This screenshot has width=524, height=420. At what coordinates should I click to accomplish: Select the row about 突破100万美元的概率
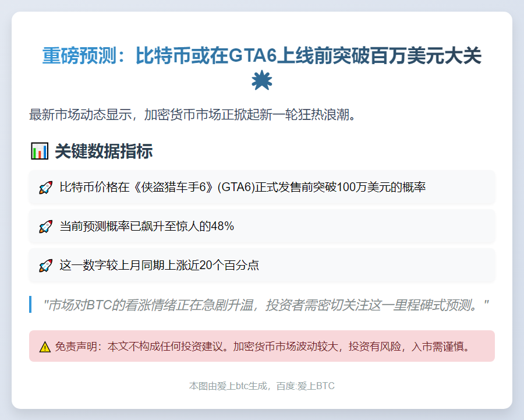tap(261, 187)
